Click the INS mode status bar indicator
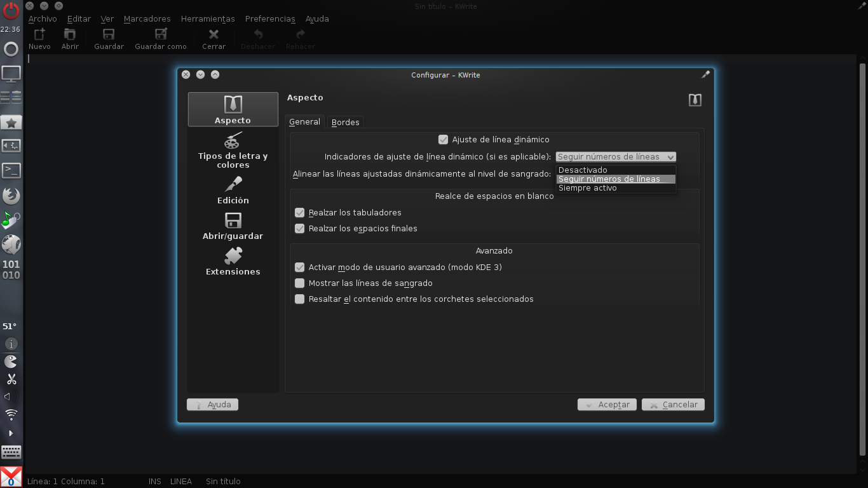Image resolution: width=868 pixels, height=488 pixels. coord(155,481)
